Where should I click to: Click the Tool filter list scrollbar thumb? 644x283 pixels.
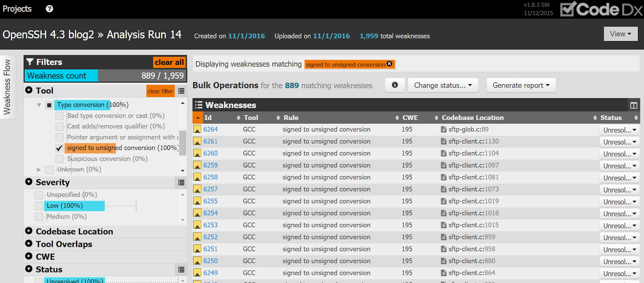point(183,143)
